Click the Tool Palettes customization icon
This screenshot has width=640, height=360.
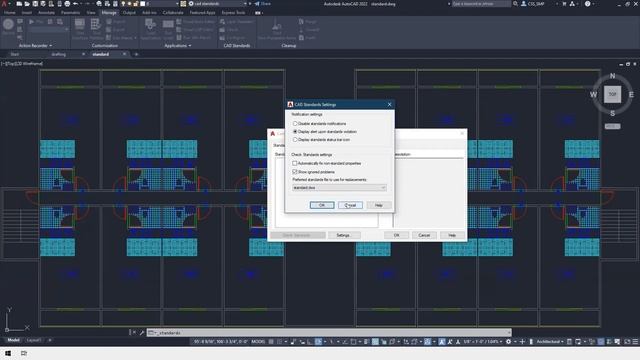click(96, 29)
